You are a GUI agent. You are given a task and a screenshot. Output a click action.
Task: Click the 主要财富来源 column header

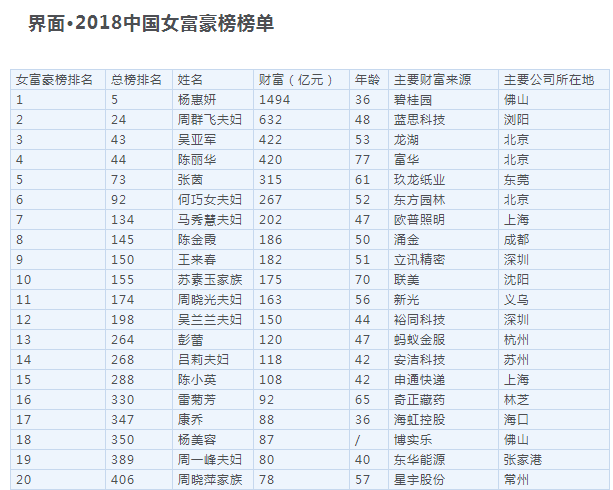click(x=432, y=80)
